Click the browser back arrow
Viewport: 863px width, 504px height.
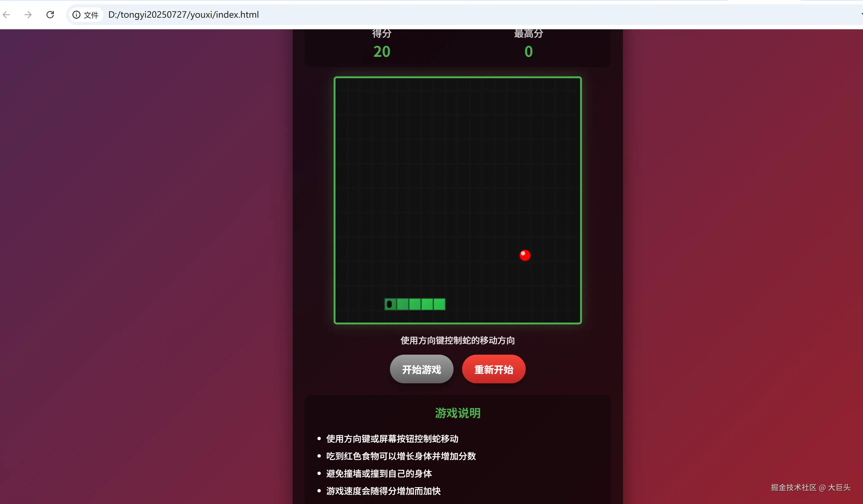point(6,15)
